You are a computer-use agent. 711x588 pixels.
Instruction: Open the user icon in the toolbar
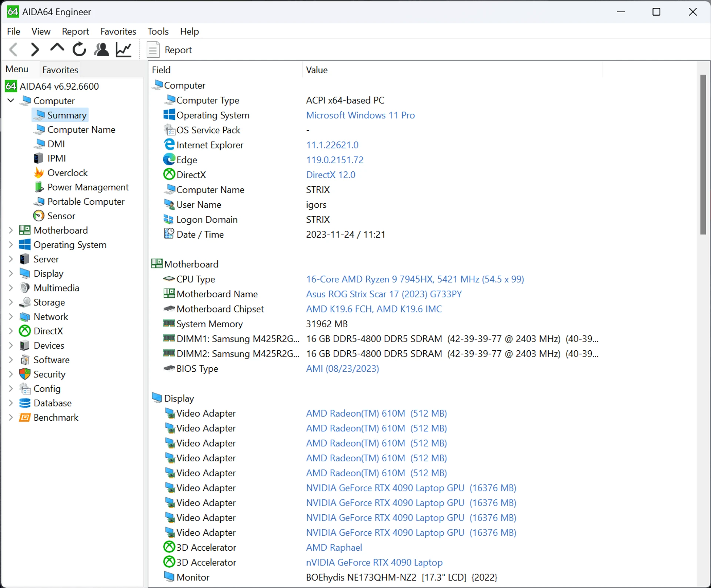[x=101, y=50]
